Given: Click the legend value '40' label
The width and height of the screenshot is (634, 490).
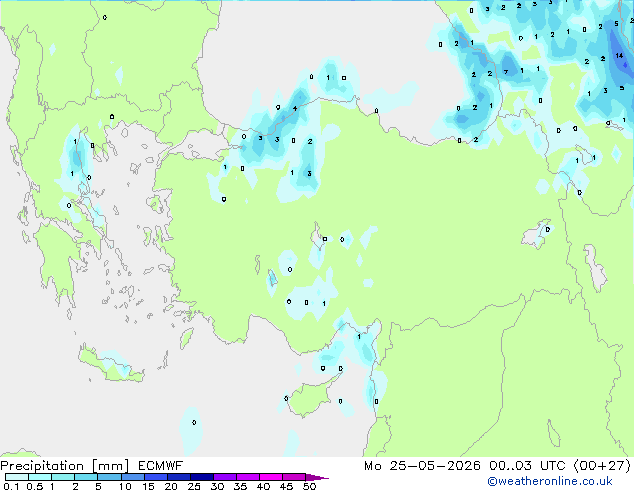Looking at the screenshot, I should click(x=263, y=486).
